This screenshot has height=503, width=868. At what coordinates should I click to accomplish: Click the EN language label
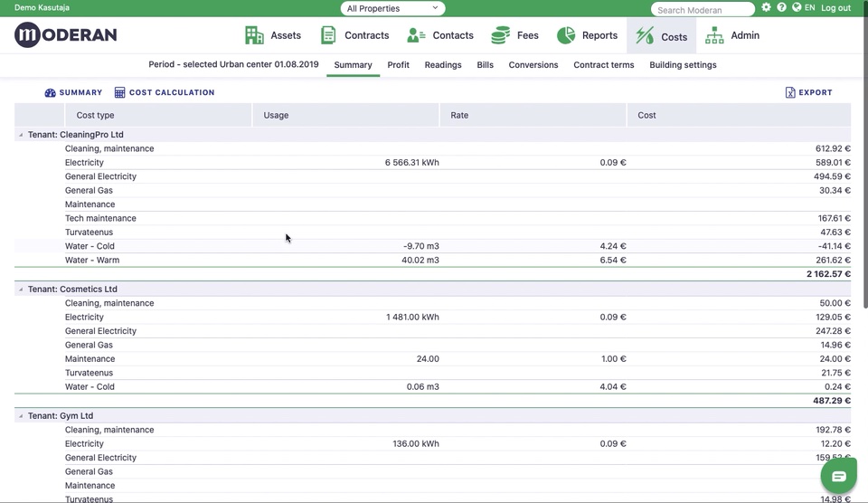coord(809,8)
